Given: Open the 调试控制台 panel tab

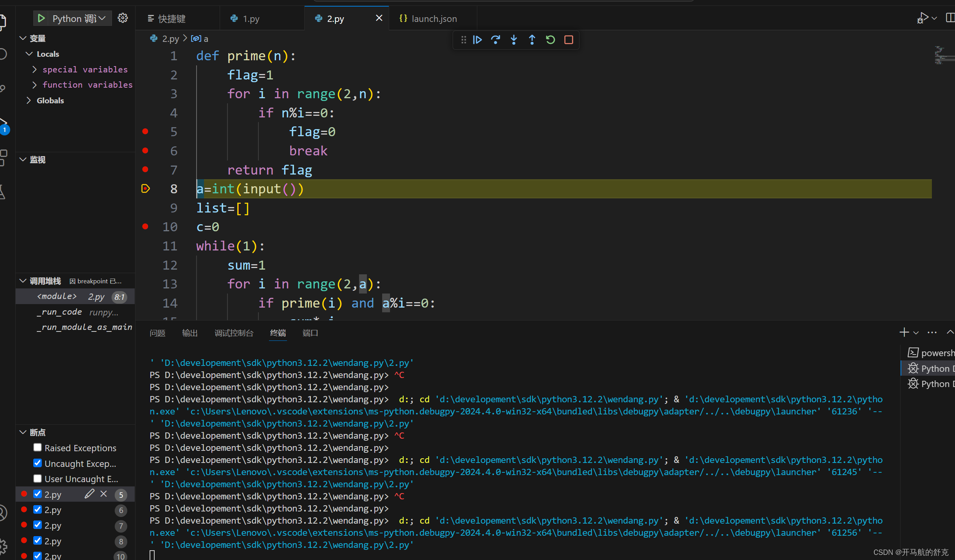Looking at the screenshot, I should click(x=234, y=333).
